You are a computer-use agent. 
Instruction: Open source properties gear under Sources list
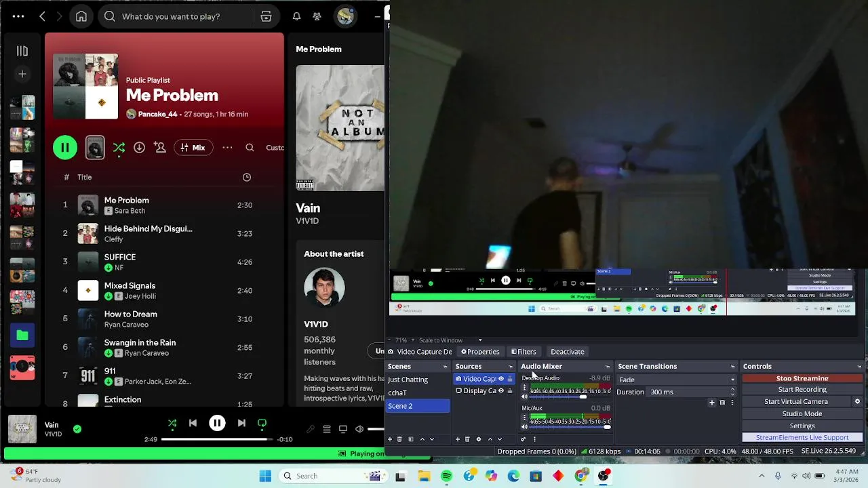(x=478, y=439)
